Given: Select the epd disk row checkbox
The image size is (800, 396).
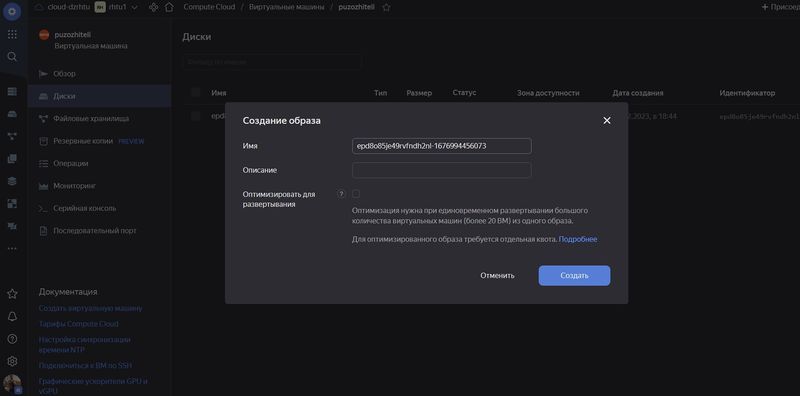Looking at the screenshot, I should coord(196,116).
